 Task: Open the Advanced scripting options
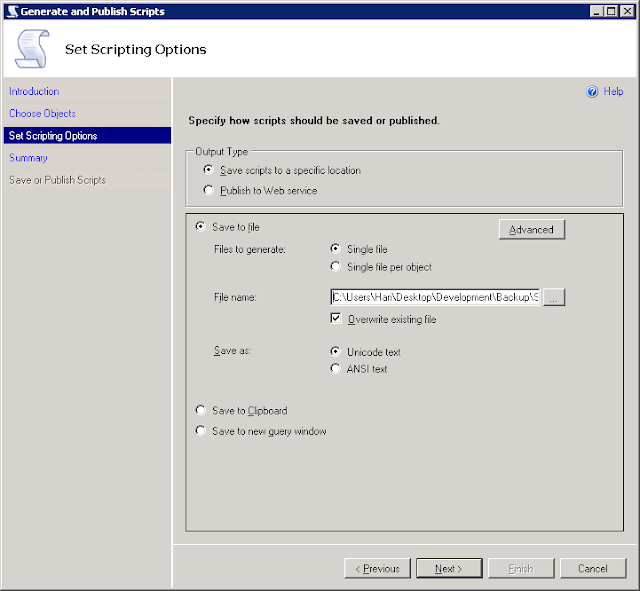(x=532, y=229)
